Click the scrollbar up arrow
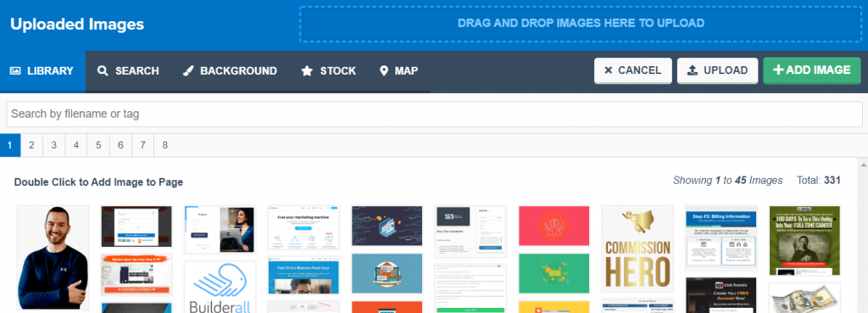The width and height of the screenshot is (868, 313). coord(862,165)
